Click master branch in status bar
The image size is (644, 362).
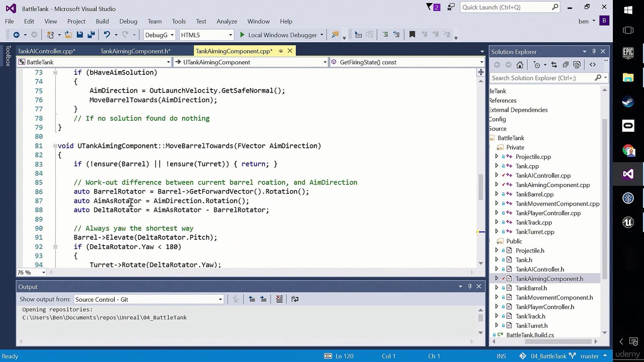[589, 356]
